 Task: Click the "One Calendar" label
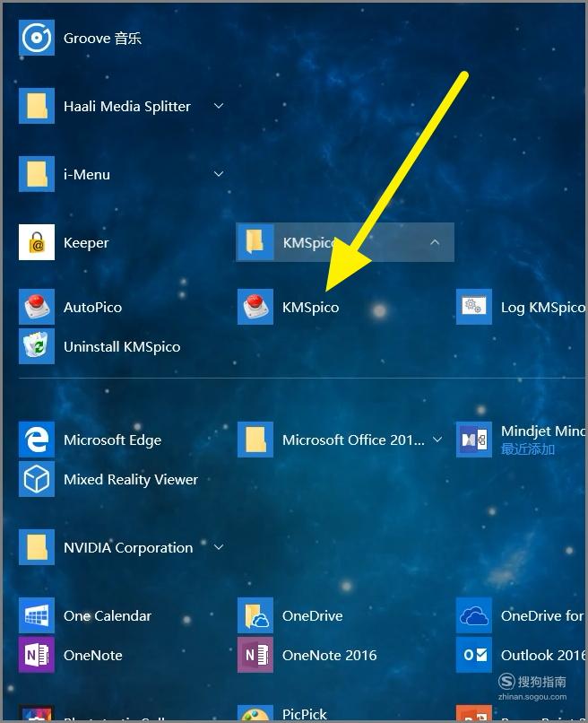click(x=108, y=616)
